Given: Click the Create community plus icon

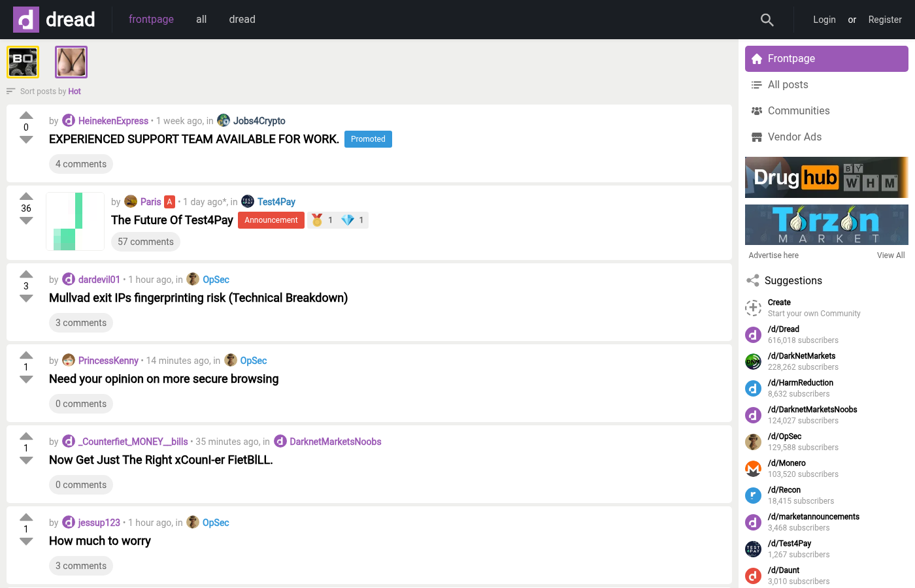Looking at the screenshot, I should [x=754, y=308].
